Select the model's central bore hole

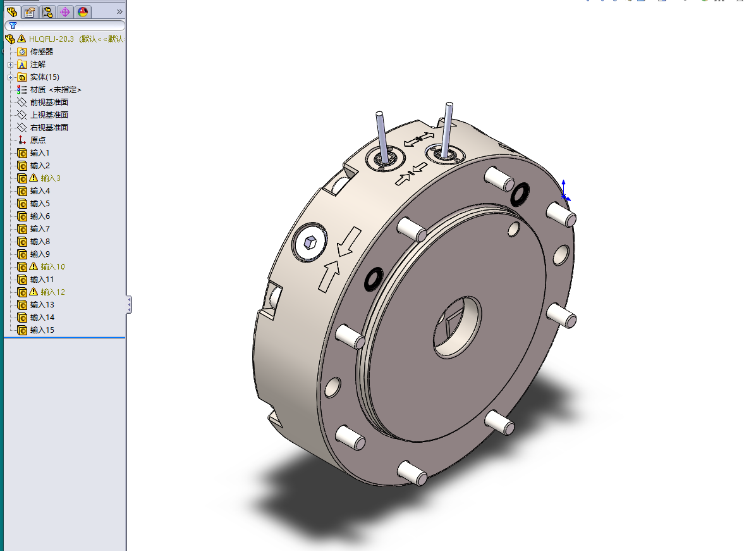[457, 327]
